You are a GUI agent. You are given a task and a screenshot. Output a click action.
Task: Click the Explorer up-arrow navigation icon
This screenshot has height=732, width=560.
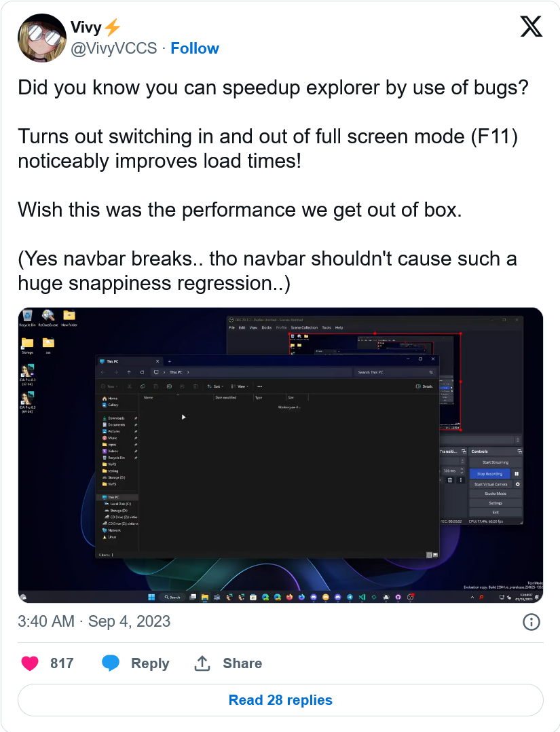(129, 373)
